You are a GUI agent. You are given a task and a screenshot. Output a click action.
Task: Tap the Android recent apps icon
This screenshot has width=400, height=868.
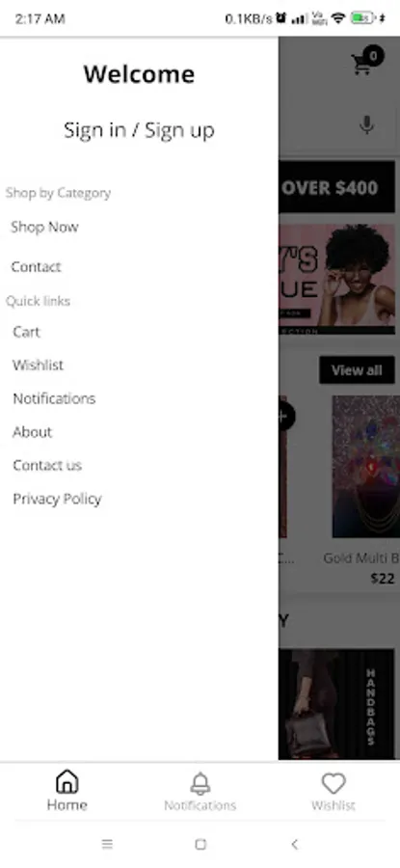(107, 844)
